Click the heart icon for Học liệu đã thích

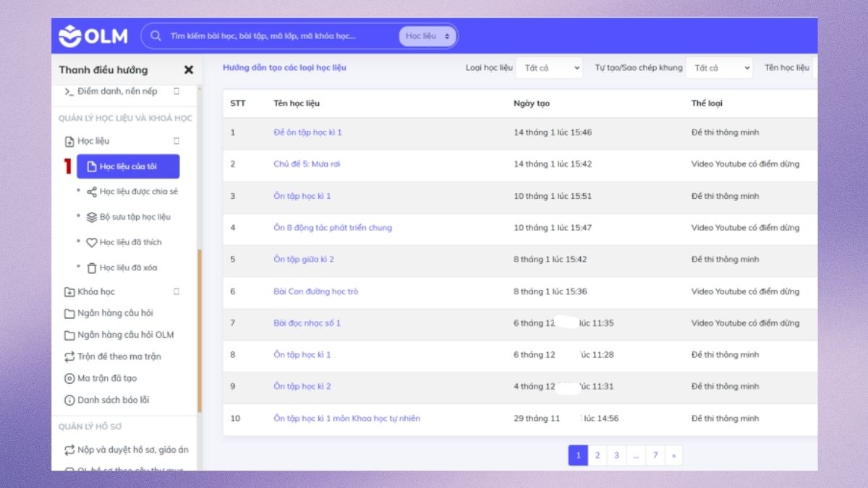92,242
